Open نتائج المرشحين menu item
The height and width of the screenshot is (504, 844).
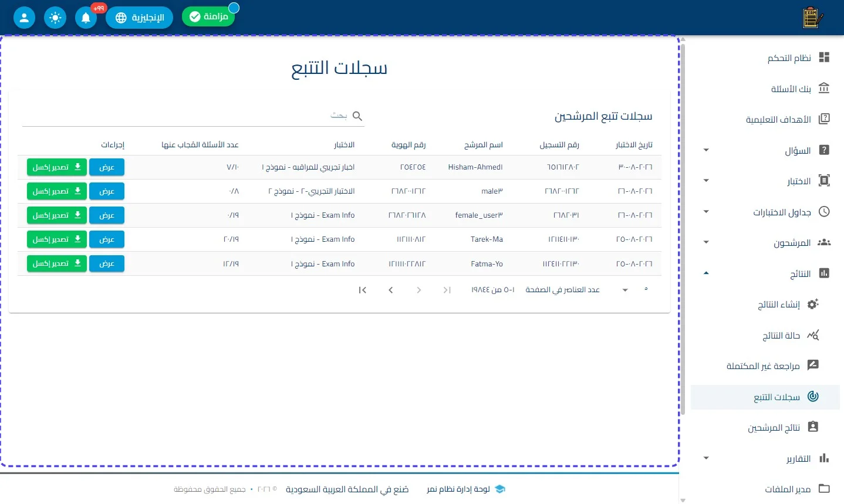[765, 428]
